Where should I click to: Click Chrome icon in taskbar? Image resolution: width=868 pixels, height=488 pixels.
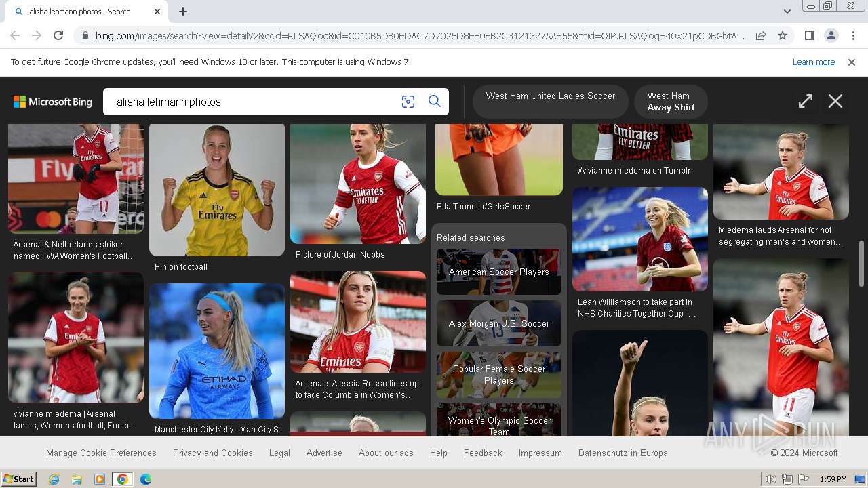click(123, 479)
